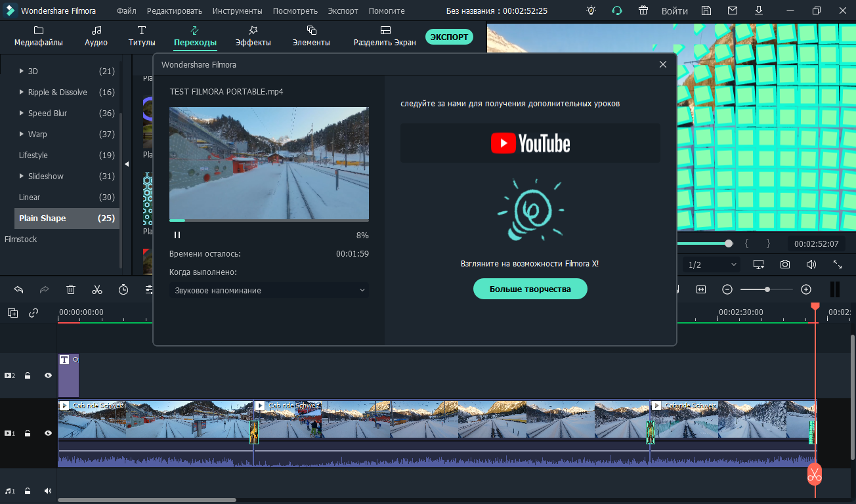Expand the Warp category
This screenshot has height=504, width=856.
coord(22,134)
